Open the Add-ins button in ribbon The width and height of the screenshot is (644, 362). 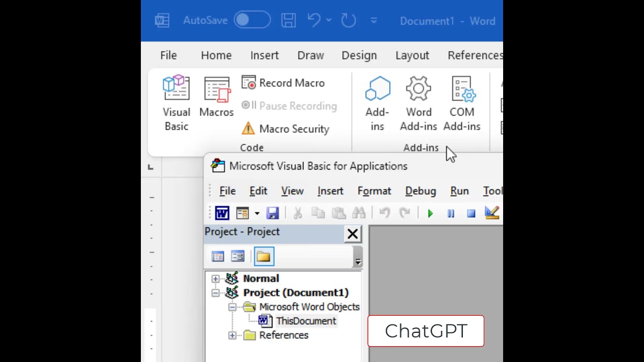click(x=377, y=103)
